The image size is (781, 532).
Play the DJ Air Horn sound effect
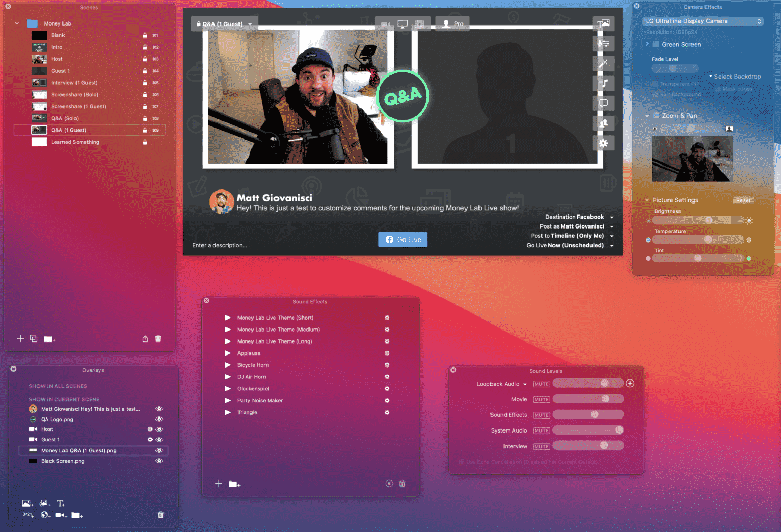pos(228,377)
